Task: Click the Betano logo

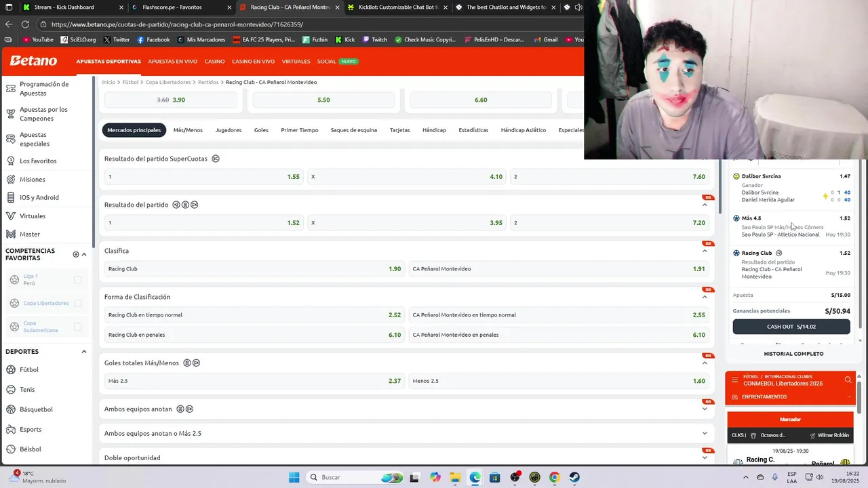Action: (x=33, y=61)
